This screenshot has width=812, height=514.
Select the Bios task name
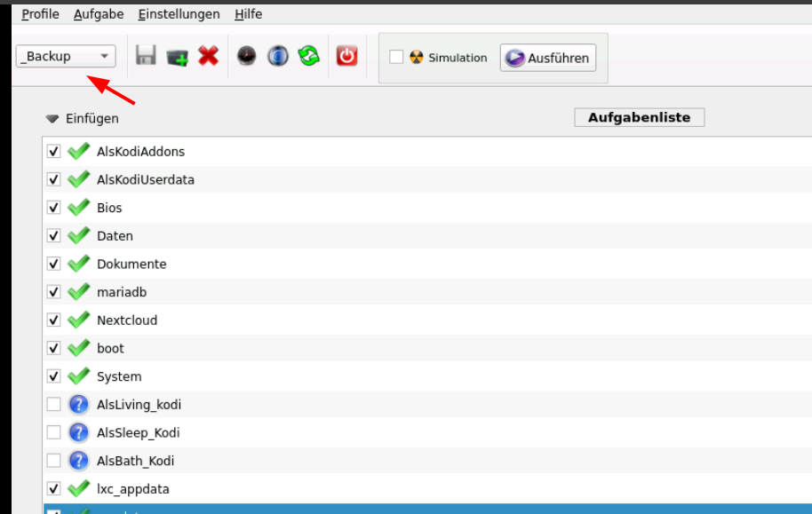tap(109, 208)
